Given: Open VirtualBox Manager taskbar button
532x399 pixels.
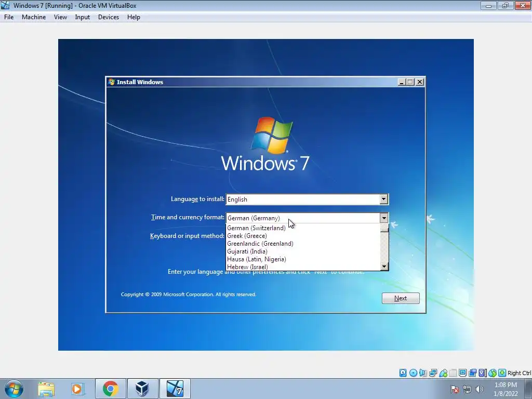Looking at the screenshot, I should pyautogui.click(x=142, y=389).
